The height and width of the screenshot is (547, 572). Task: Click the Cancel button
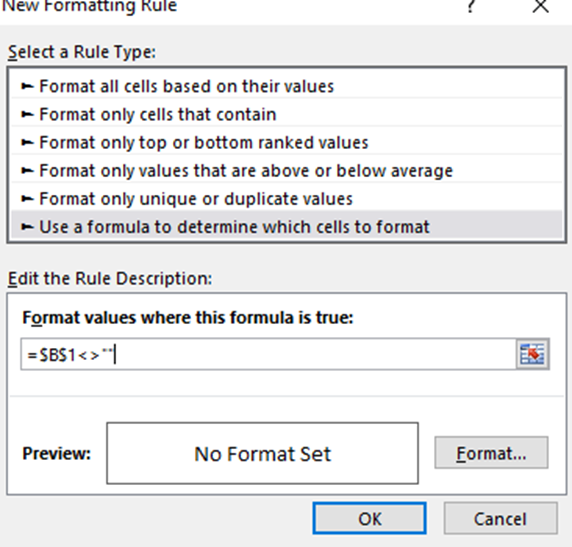point(500,518)
